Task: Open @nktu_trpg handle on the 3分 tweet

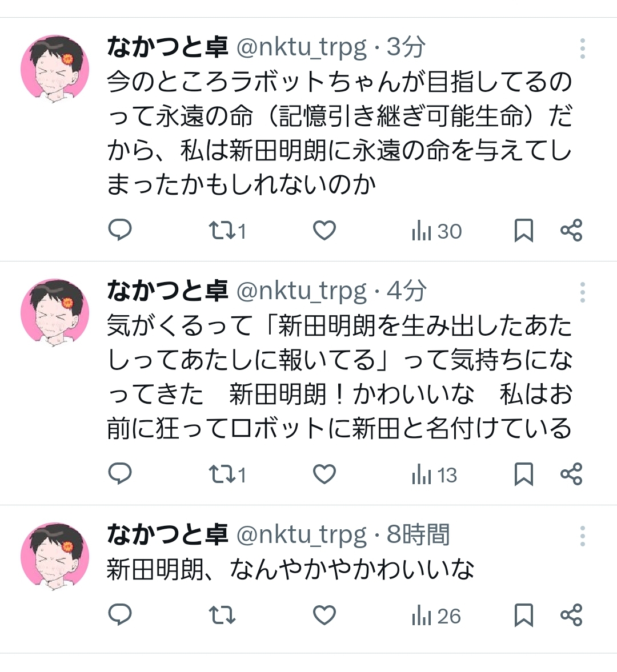Action: 301,47
